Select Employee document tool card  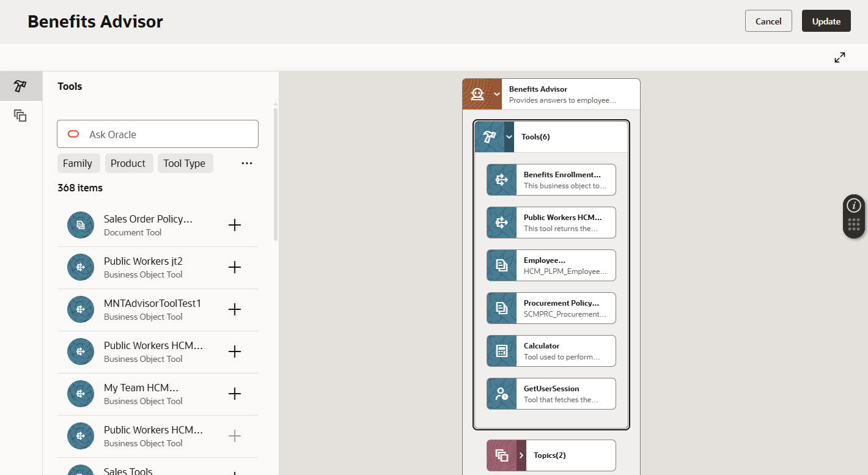point(551,265)
